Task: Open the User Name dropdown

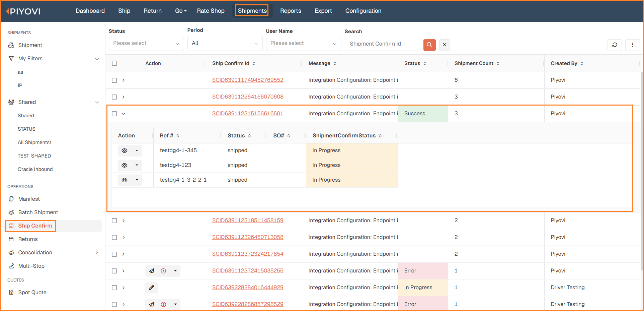Action: [304, 44]
